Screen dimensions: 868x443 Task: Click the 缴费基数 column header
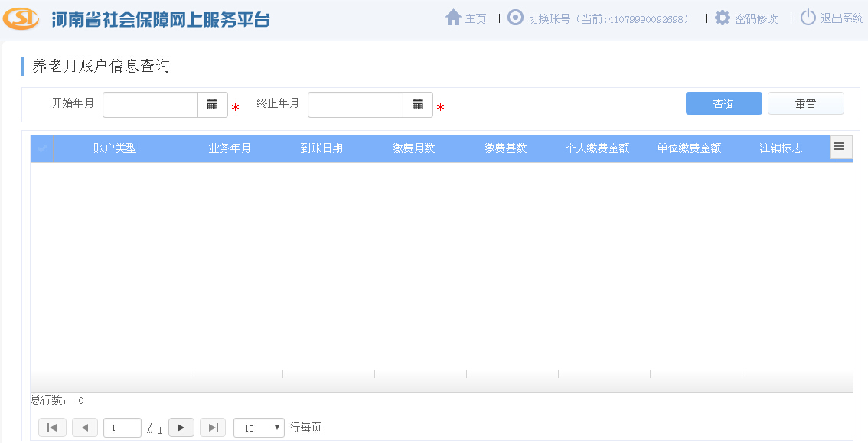pyautogui.click(x=505, y=148)
